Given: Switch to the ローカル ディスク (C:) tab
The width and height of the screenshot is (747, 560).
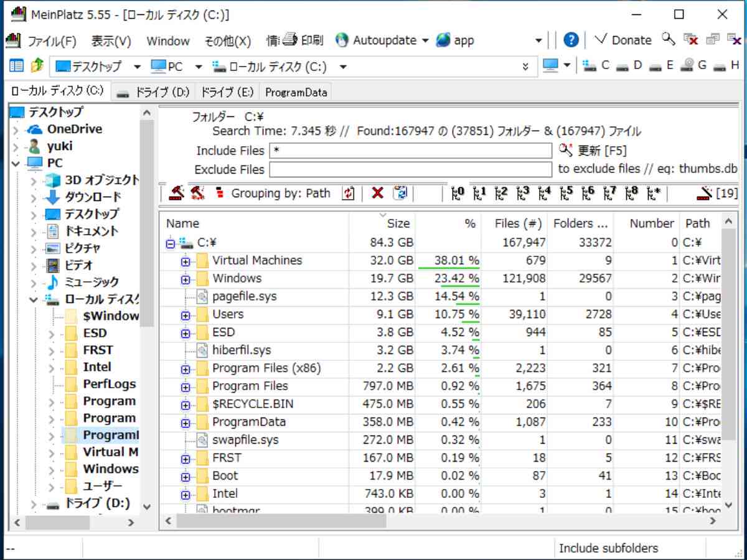Looking at the screenshot, I should tap(57, 91).
